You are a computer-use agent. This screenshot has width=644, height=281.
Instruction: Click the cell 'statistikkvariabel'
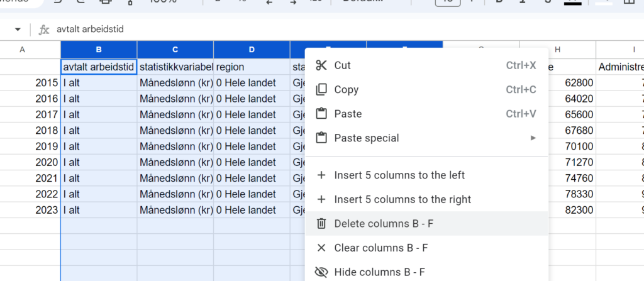175,67
